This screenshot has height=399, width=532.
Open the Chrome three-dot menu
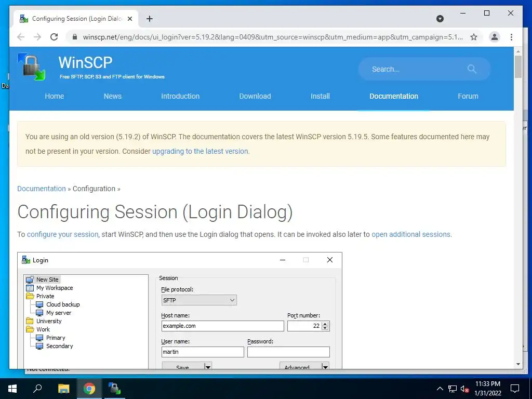point(511,37)
